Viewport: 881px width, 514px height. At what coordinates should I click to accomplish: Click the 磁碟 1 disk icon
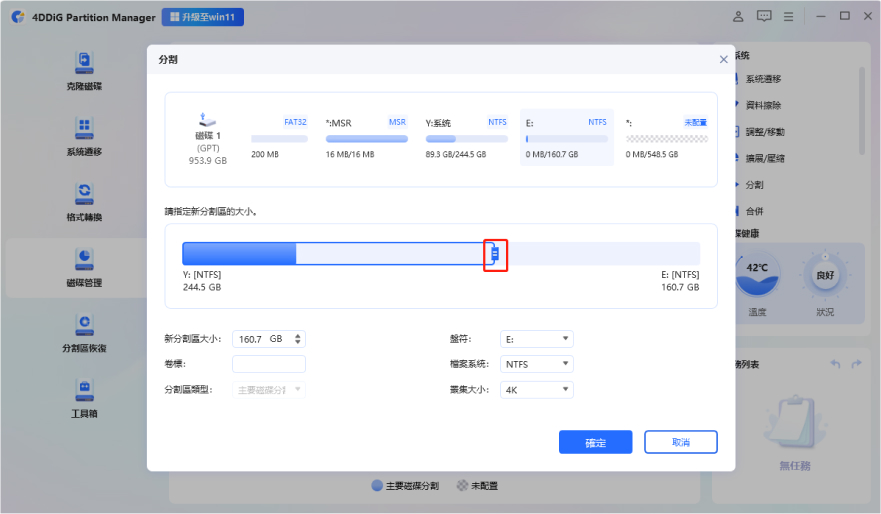[207, 120]
